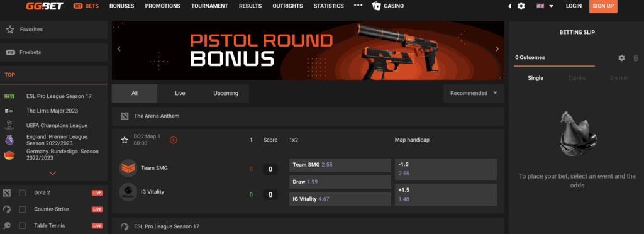The height and width of the screenshot is (234, 644).
Task: Click the GG.BET logo
Action: pos(45,6)
